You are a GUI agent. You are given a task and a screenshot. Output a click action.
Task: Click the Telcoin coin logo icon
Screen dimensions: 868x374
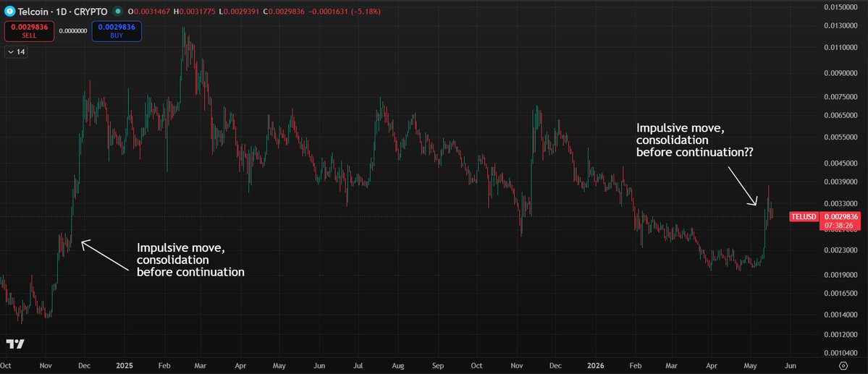tap(10, 11)
